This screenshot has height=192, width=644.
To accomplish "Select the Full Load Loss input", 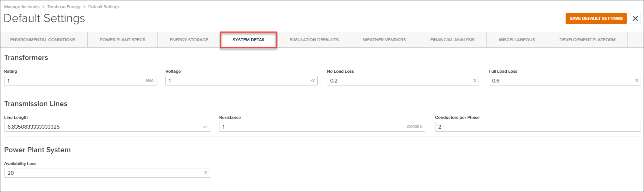I will tap(564, 81).
